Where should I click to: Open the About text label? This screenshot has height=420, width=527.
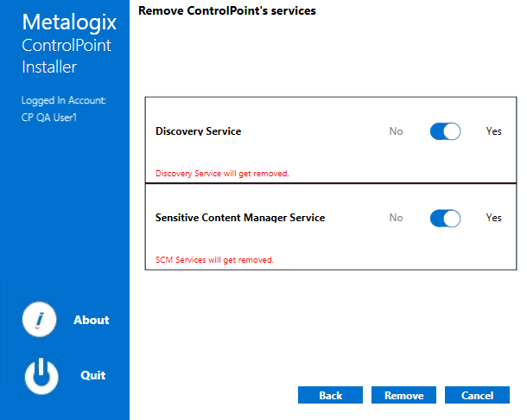pyautogui.click(x=91, y=320)
